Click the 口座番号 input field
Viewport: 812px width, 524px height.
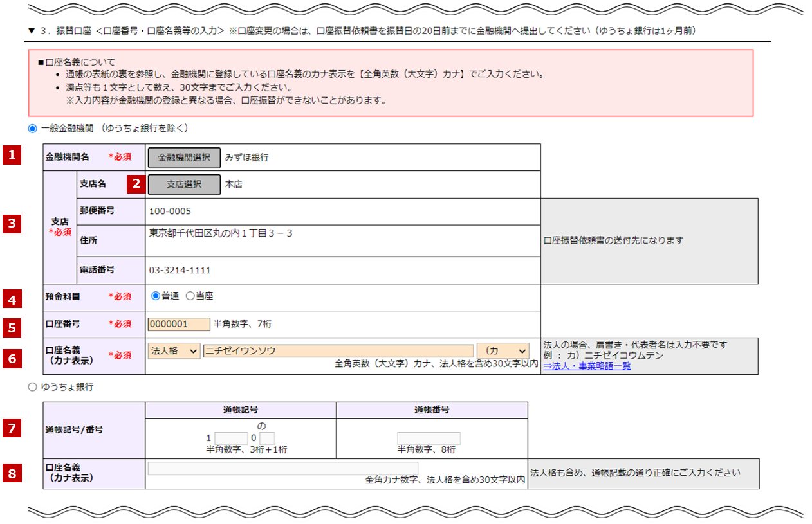coord(179,324)
